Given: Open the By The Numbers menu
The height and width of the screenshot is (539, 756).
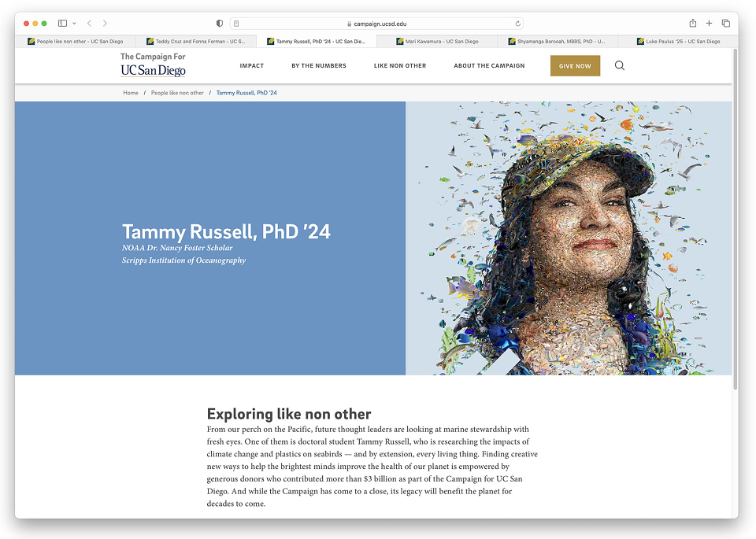Looking at the screenshot, I should [319, 65].
